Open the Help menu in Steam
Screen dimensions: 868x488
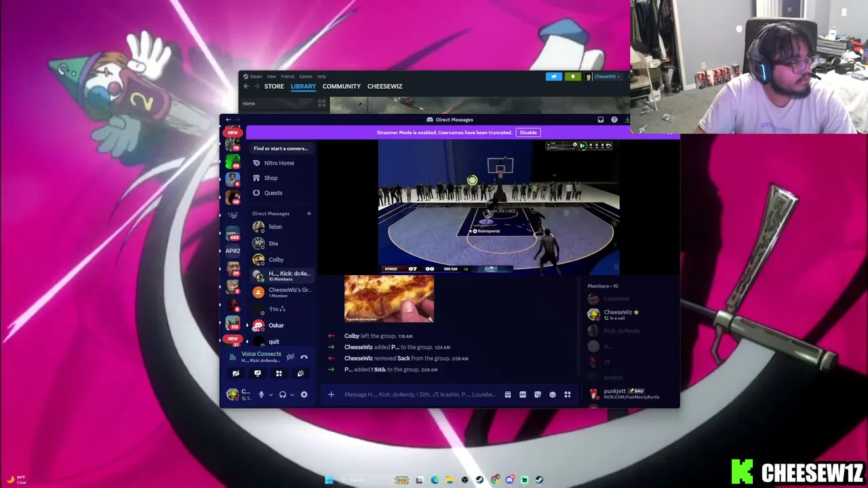click(x=321, y=77)
